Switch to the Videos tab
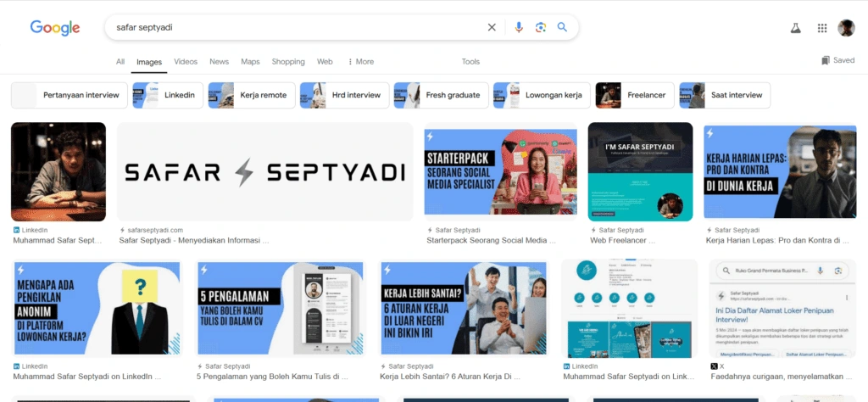 click(x=186, y=61)
